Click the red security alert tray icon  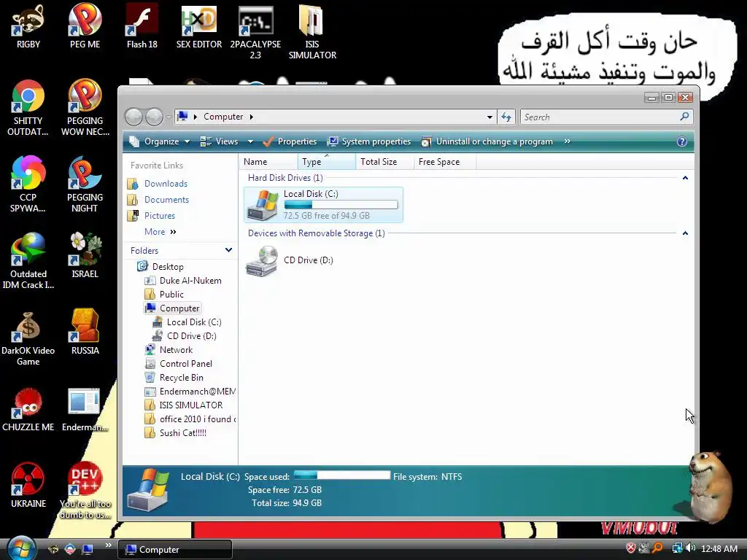point(631,548)
